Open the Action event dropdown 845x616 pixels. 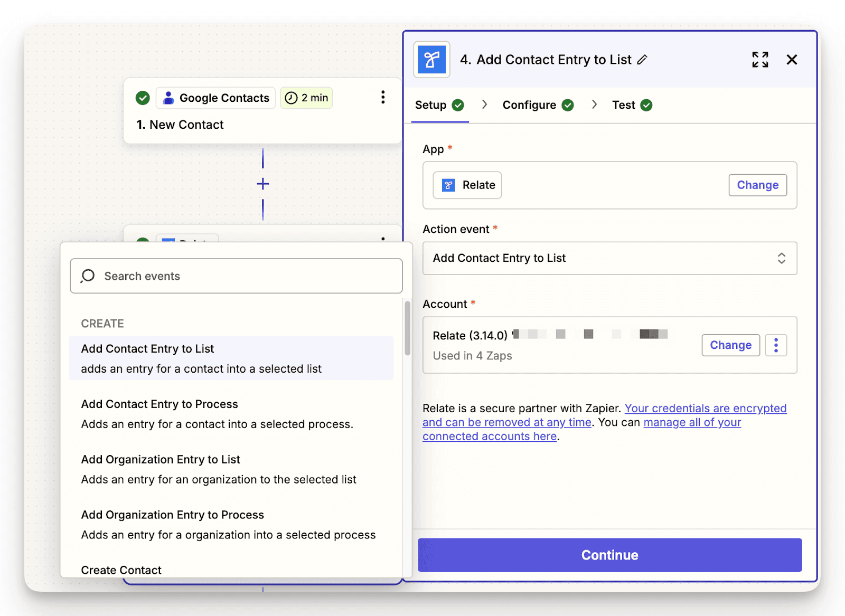609,258
